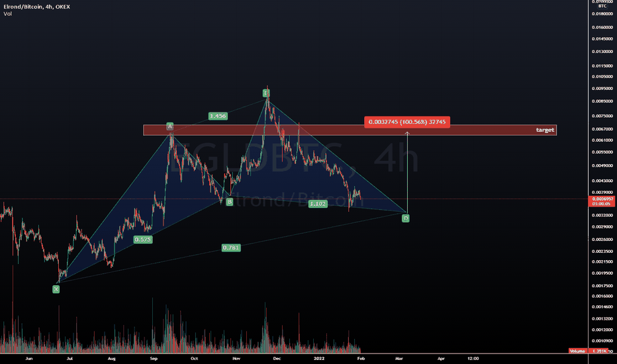Click the 0.0012000 price axis value

(602, 330)
